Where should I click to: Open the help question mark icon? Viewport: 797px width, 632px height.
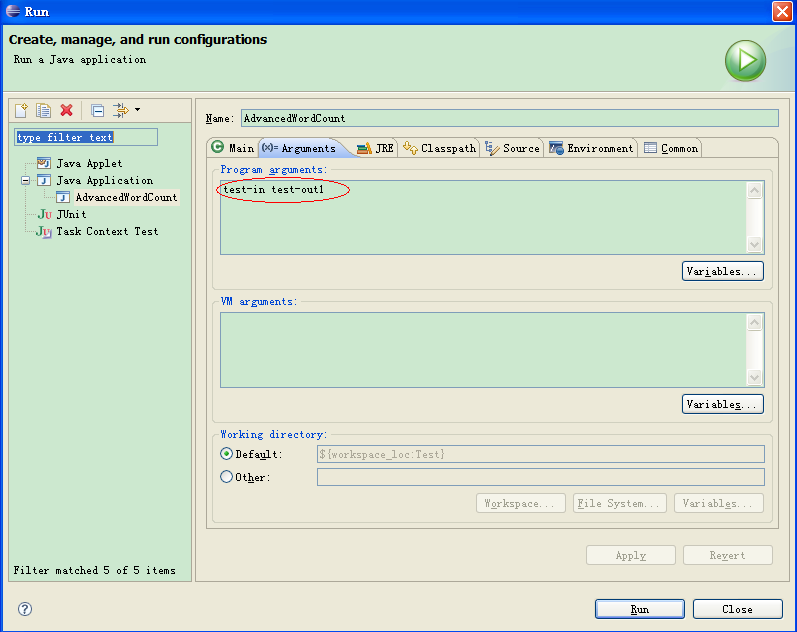[x=25, y=609]
